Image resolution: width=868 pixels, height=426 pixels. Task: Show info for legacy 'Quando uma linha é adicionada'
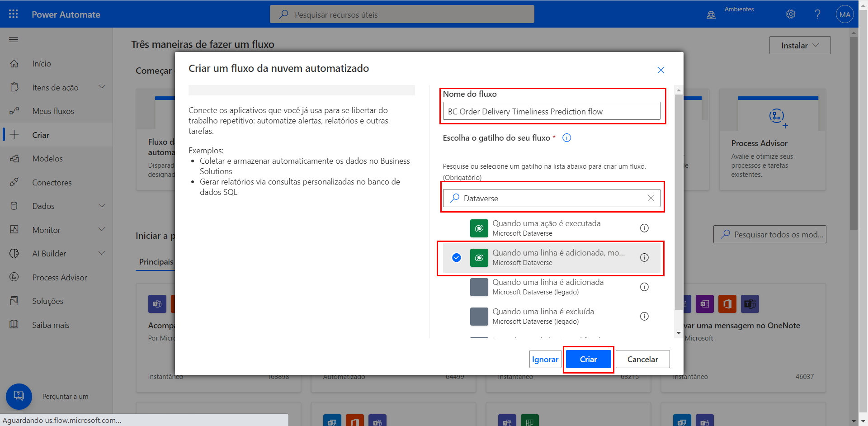point(644,287)
